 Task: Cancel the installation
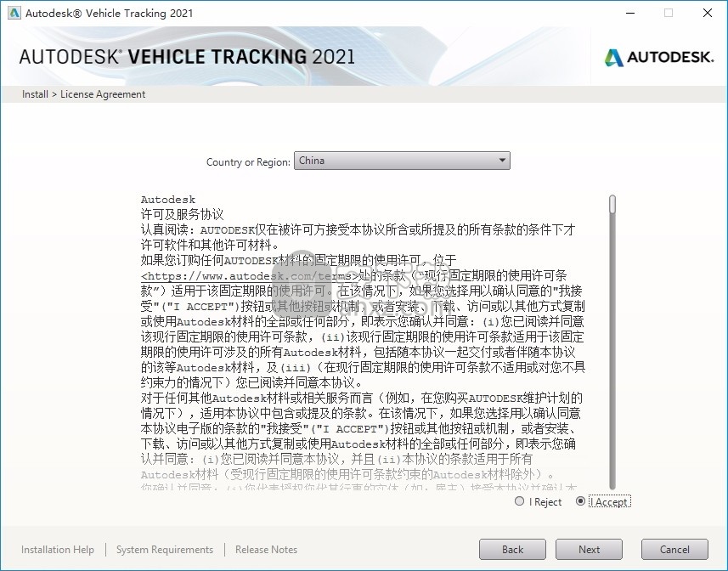click(674, 549)
